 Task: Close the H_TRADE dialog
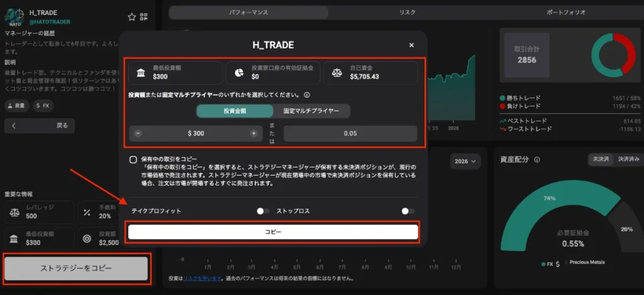tap(411, 45)
